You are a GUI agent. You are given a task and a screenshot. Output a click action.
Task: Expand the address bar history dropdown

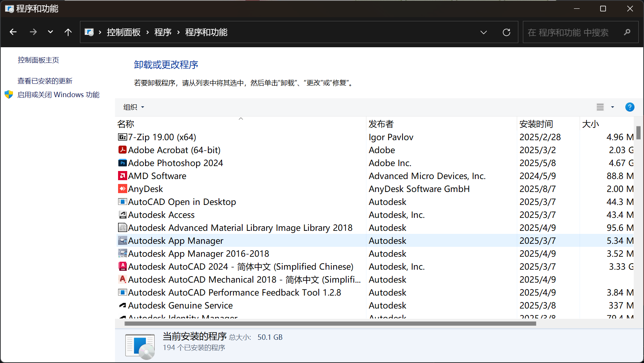pos(484,32)
